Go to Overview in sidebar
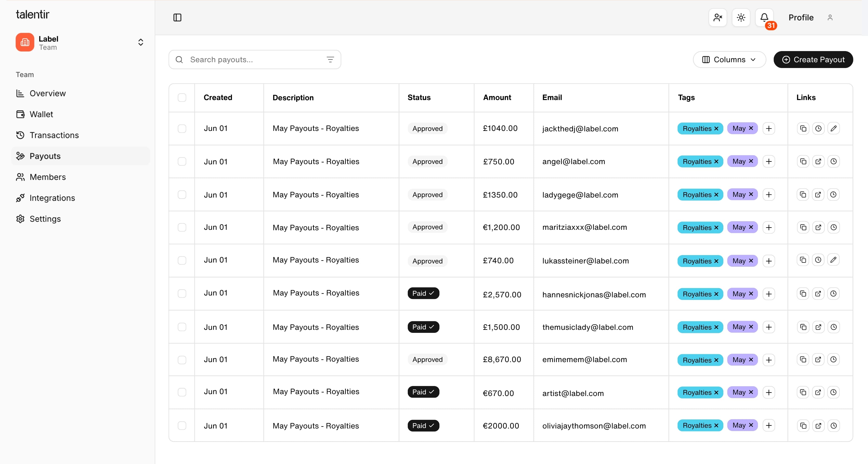The image size is (868, 464). pos(80,93)
